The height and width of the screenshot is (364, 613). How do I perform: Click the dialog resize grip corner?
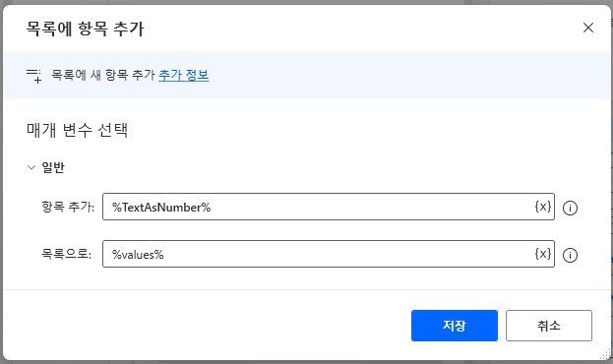[x=605, y=354]
